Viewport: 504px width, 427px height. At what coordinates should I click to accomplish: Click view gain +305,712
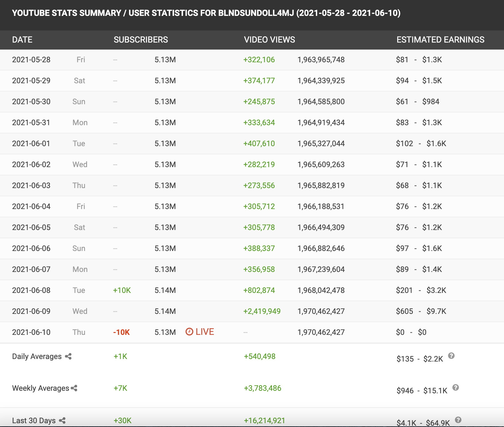pos(259,207)
